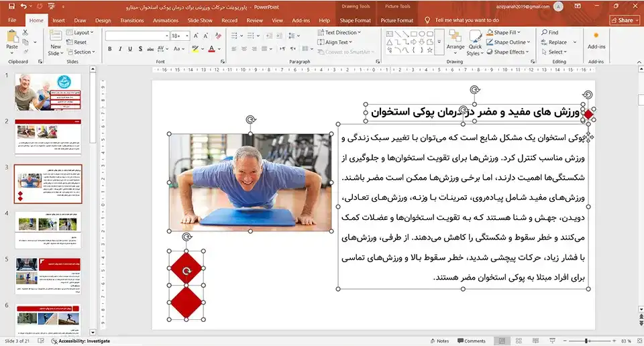This screenshot has width=644, height=346.
Task: Expand the shapes gallery
Action: point(439,42)
